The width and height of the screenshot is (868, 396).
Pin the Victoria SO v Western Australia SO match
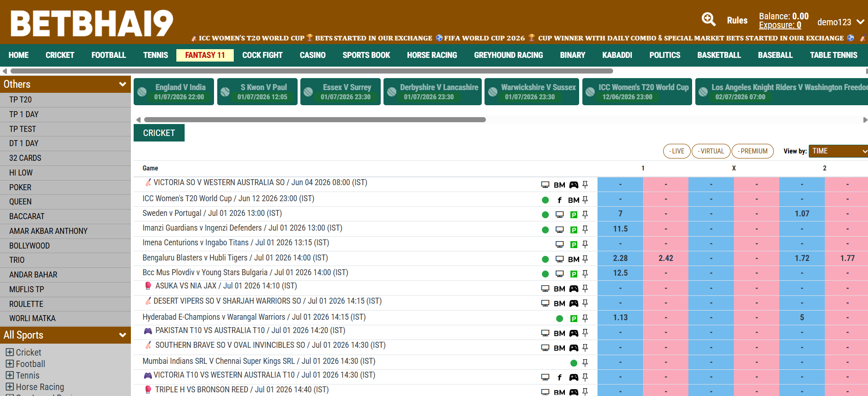pyautogui.click(x=585, y=185)
